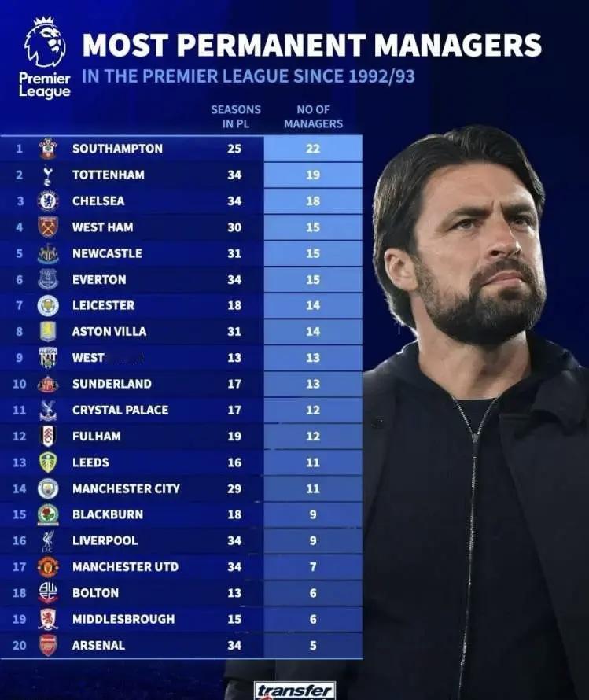Select the Seasons in PL column header
This screenshot has height=700, width=589.
tap(235, 117)
